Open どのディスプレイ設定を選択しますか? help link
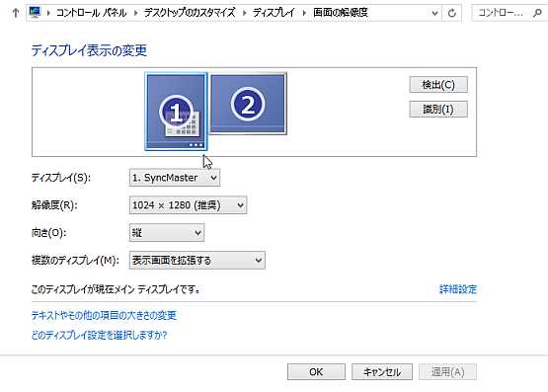 click(99, 335)
